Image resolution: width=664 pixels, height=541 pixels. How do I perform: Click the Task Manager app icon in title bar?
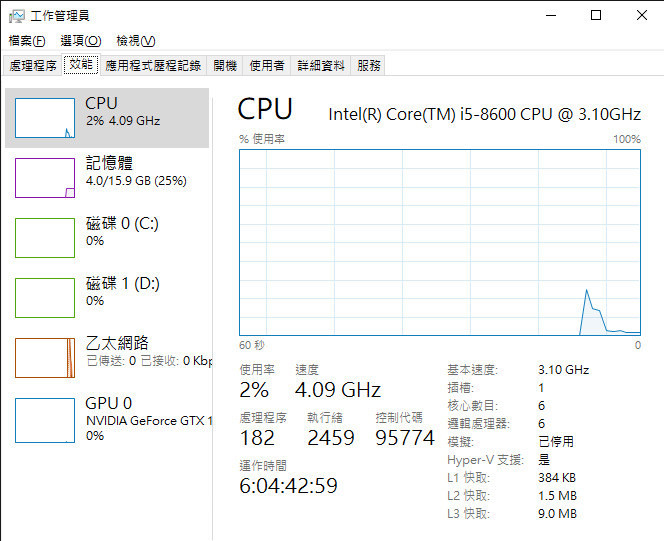pyautogui.click(x=17, y=15)
